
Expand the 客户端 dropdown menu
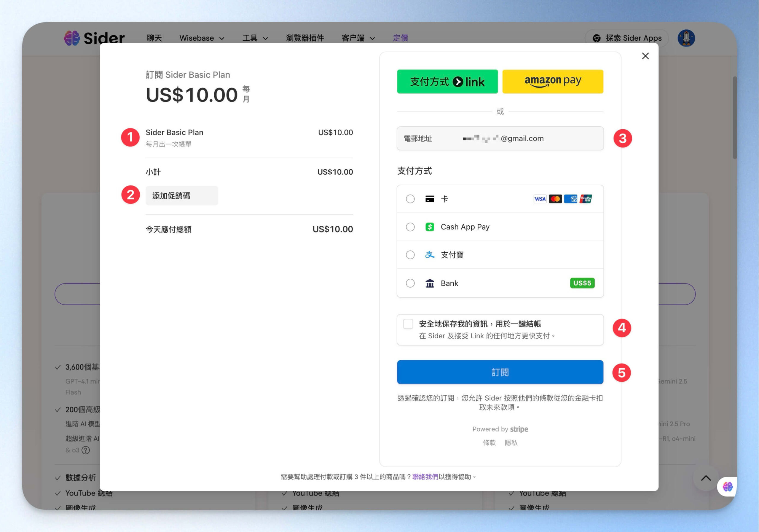point(358,38)
